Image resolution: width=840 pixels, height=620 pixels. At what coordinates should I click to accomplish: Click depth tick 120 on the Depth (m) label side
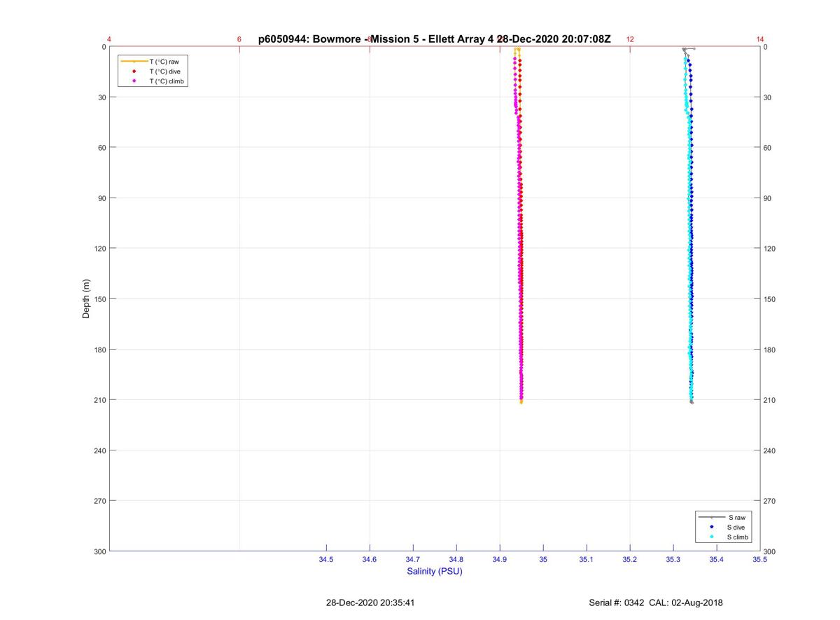(100, 249)
